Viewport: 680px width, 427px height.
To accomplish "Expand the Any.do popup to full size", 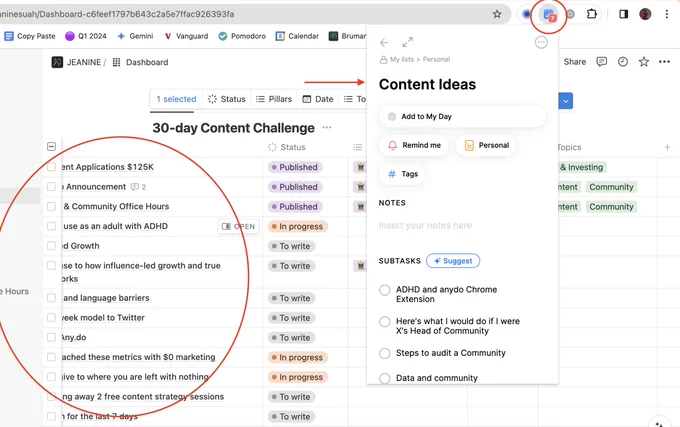I will pos(407,42).
